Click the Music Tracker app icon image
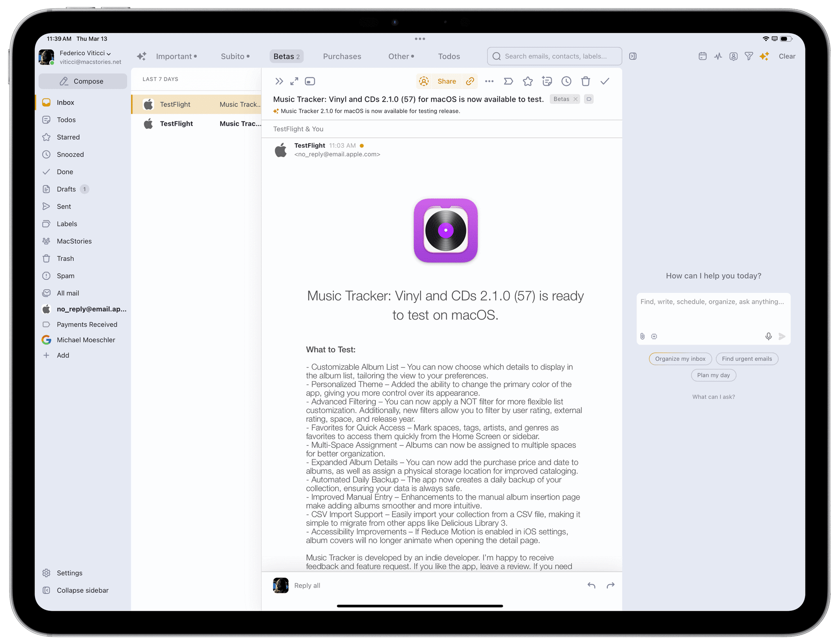840x644 pixels. (x=446, y=231)
